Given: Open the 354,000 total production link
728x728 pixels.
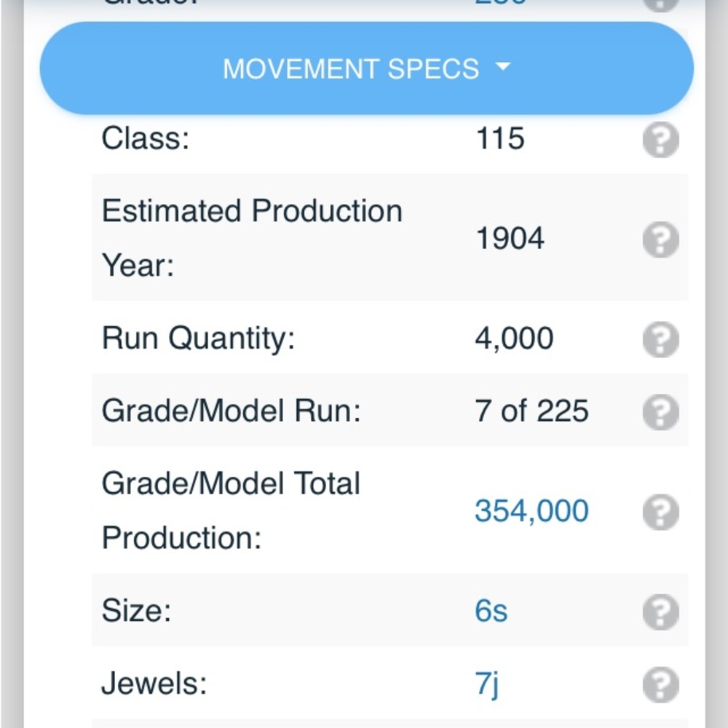Looking at the screenshot, I should pyautogui.click(x=531, y=511).
